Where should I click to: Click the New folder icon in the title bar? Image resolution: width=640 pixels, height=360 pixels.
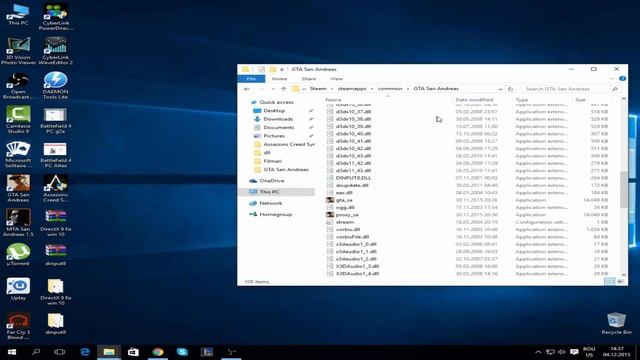click(273, 69)
